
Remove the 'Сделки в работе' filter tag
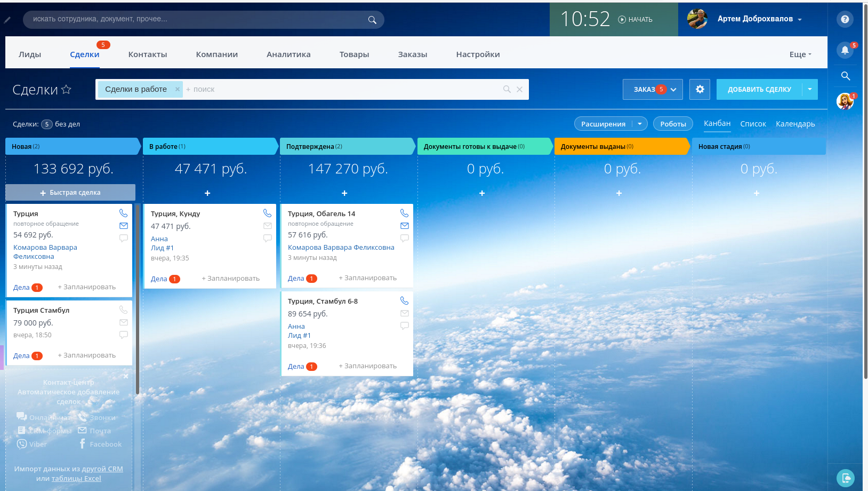tap(178, 89)
